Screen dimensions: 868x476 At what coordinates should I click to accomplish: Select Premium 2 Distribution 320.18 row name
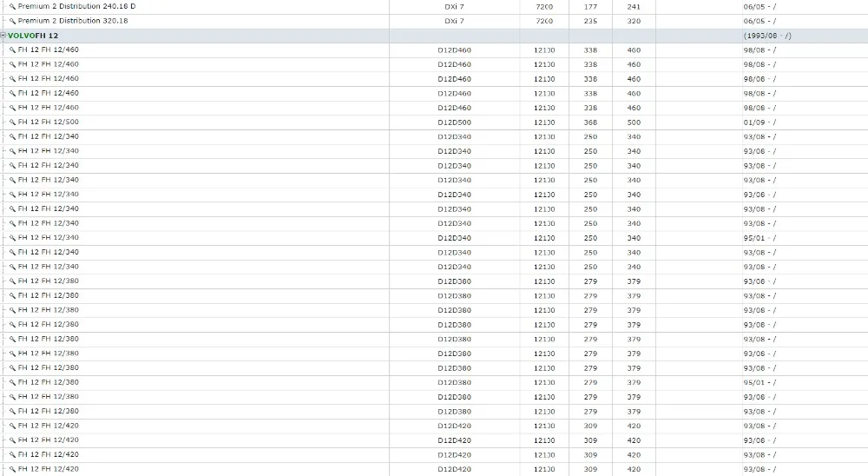[73, 21]
